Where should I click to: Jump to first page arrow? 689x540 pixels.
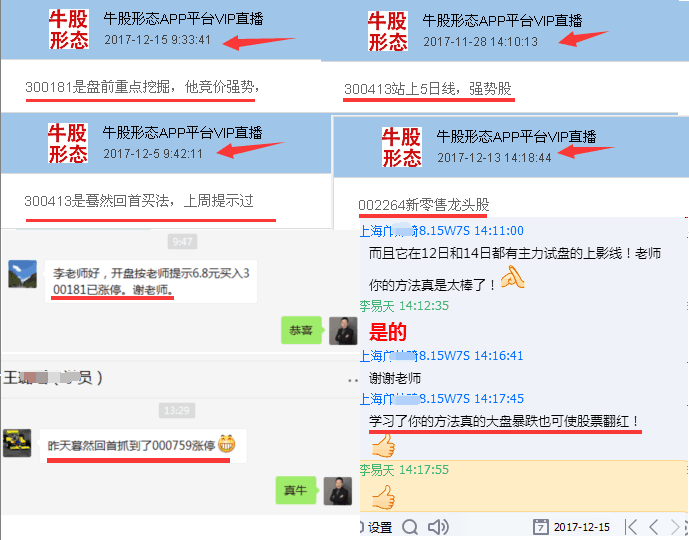[631, 526]
